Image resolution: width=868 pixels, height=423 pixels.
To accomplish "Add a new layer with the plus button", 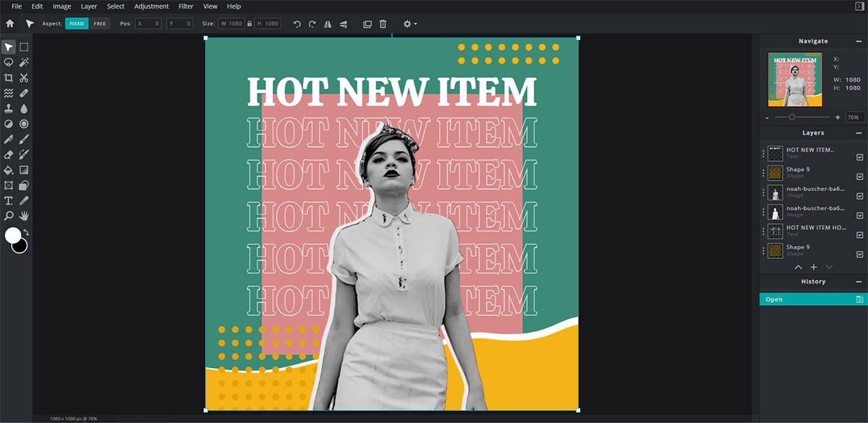I will [x=814, y=268].
